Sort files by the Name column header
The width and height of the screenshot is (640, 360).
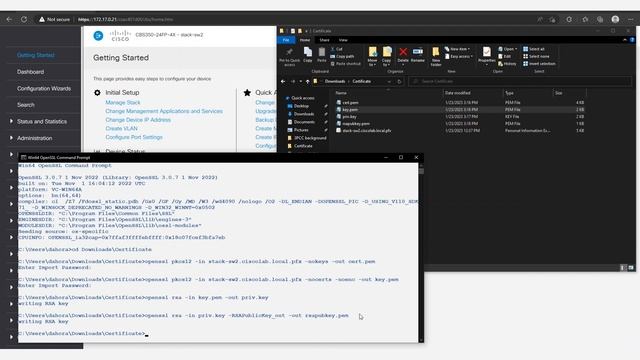pos(341,93)
